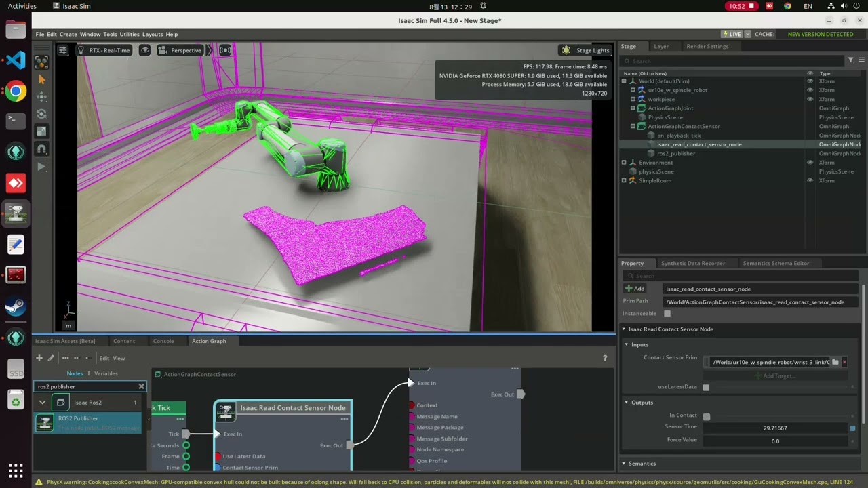Viewport: 868px width, 488px height.
Task: Switch to Variables list
Action: 106,373
